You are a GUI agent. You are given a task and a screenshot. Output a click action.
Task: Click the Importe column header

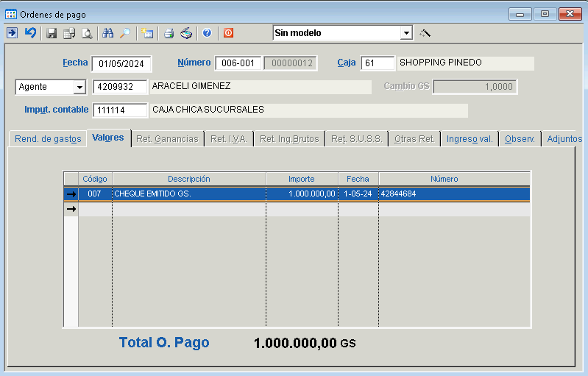click(301, 179)
